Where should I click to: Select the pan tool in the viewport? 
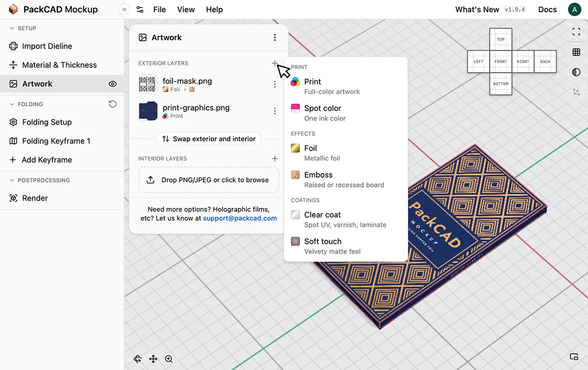click(153, 359)
